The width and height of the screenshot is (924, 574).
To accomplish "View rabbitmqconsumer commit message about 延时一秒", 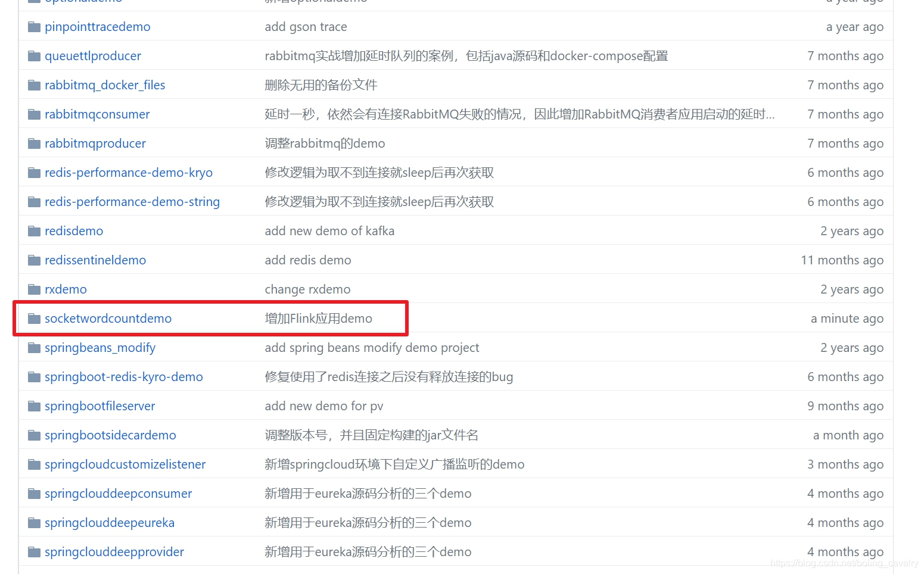I will click(519, 114).
